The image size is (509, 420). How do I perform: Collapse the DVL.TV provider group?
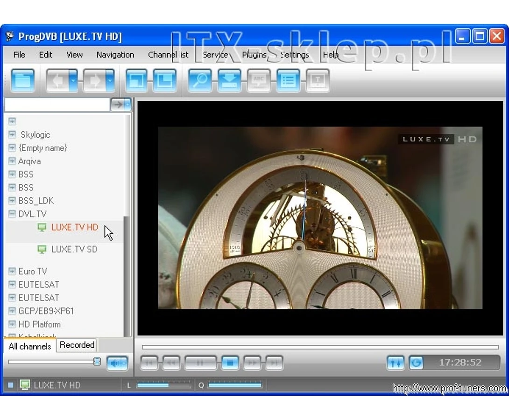(x=12, y=214)
